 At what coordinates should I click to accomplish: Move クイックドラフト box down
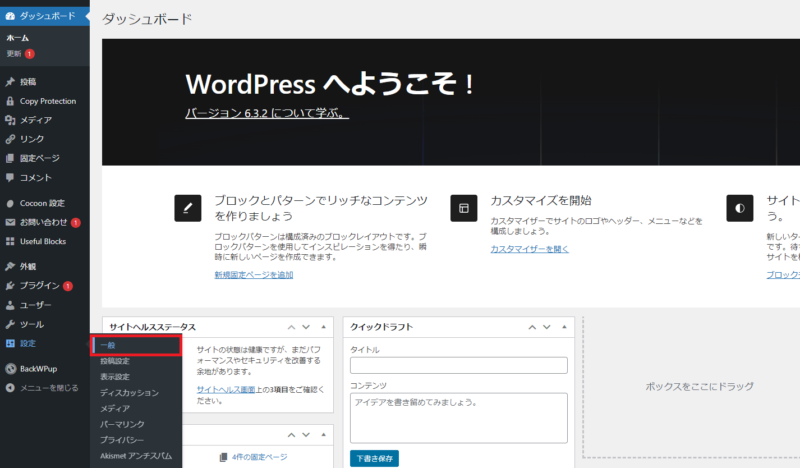point(547,327)
